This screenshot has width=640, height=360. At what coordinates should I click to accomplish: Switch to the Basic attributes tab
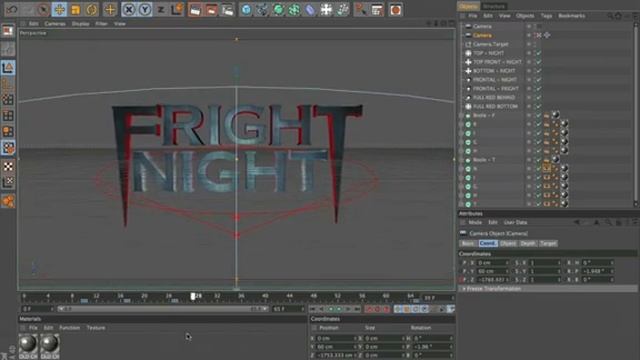[468, 243]
